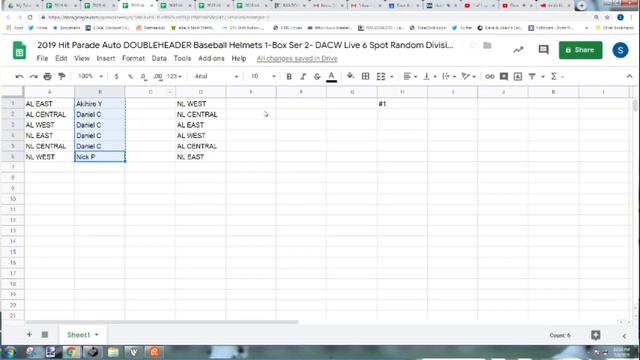Move document with folder icon
640x360 pixels.
tap(487, 45)
